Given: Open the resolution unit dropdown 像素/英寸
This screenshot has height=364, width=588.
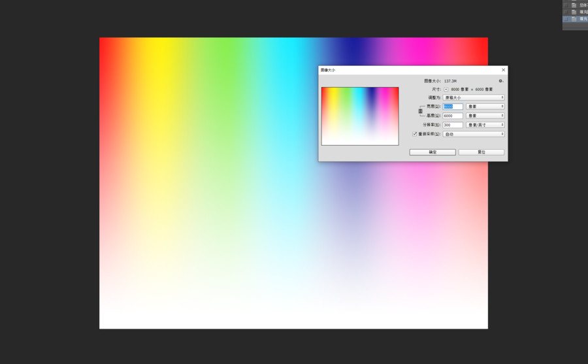Looking at the screenshot, I should tap(485, 125).
